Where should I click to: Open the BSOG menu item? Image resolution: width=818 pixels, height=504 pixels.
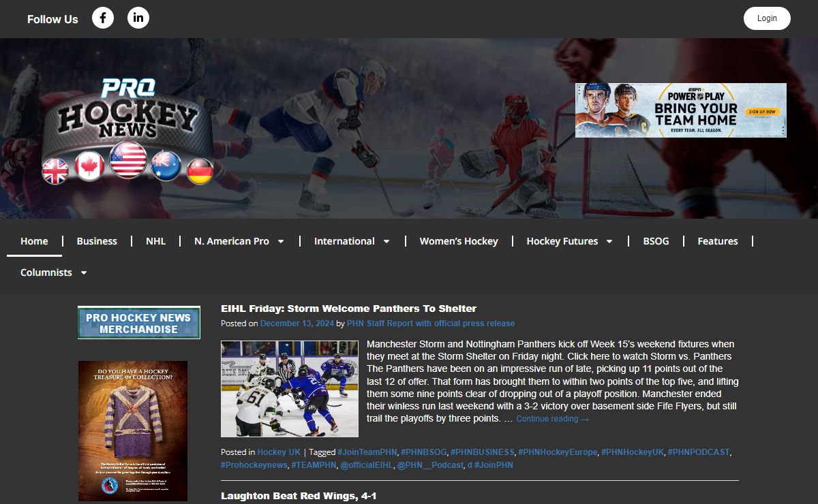coord(656,241)
